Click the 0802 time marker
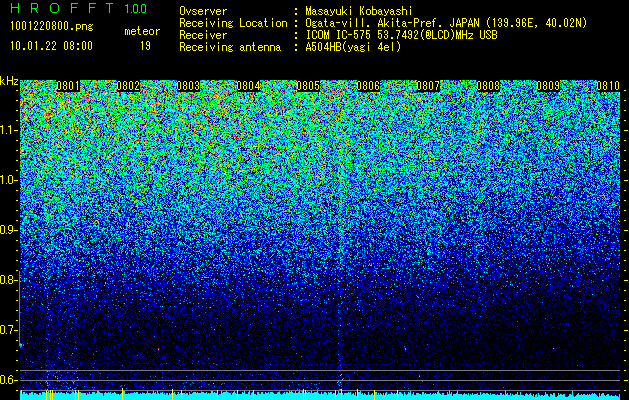 click(128, 86)
